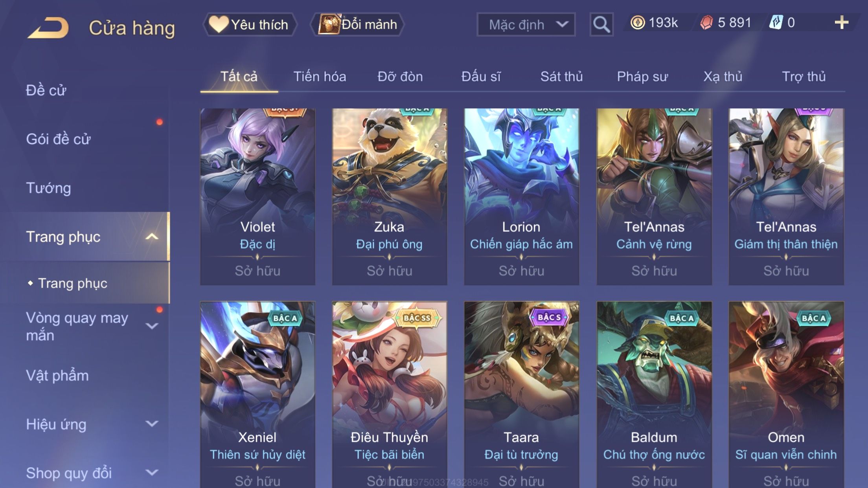868x488 pixels.
Task: Tap the red gem currency icon
Action: pos(706,23)
